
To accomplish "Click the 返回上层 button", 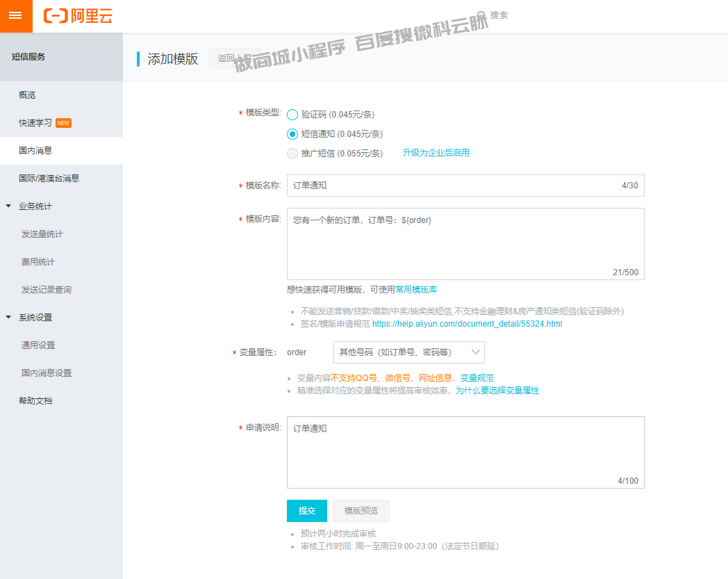I will (235, 58).
